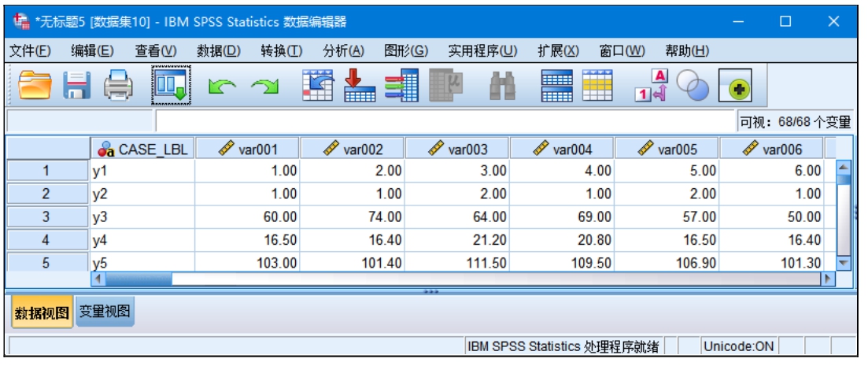
Task: Click horizontal scrollbar right arrow
Action: click(828, 279)
